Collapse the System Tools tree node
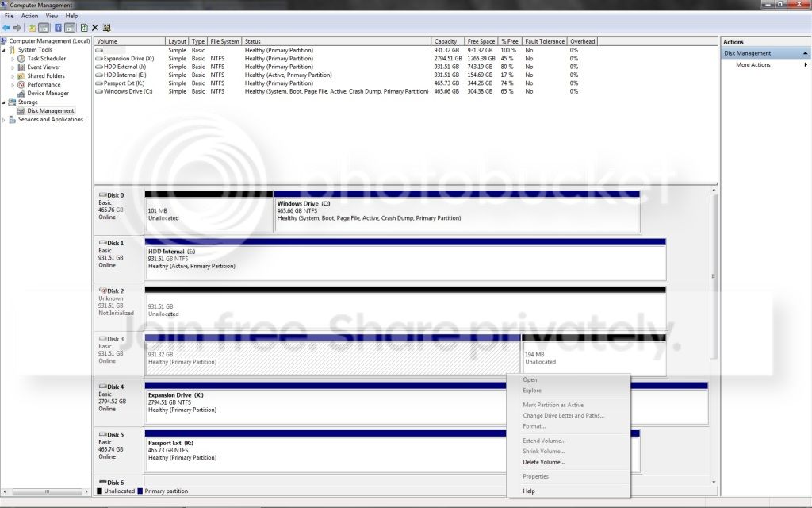The height and width of the screenshot is (508, 812). [4, 50]
